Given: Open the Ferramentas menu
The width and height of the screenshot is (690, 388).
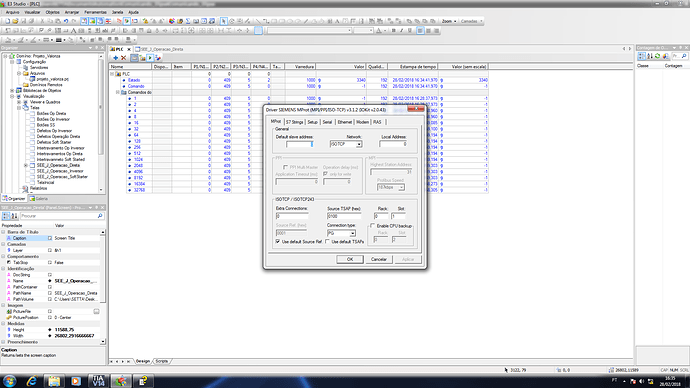Looking at the screenshot, I should pos(95,12).
